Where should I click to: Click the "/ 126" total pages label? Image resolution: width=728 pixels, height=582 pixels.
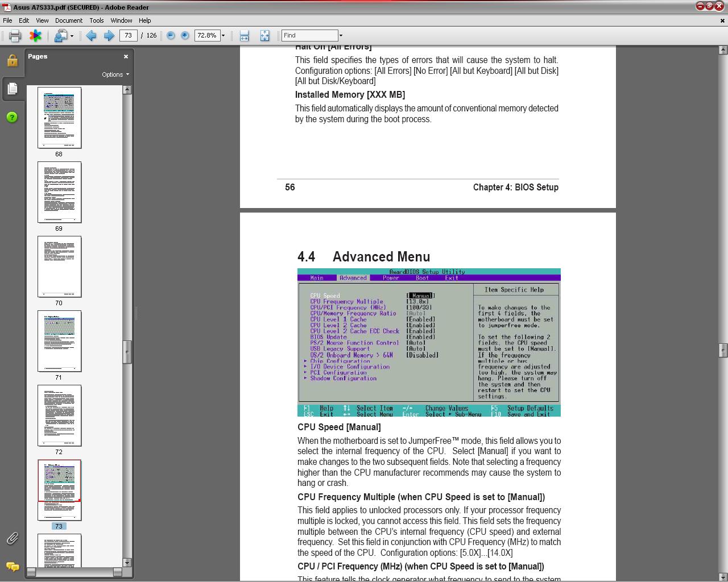[149, 35]
